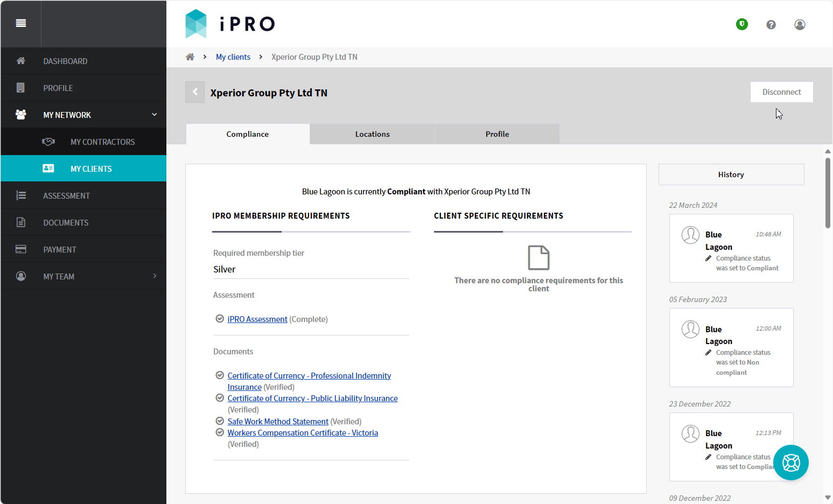Click Blue Lagoon avatar in 23 December entry
833x504 pixels.
(x=690, y=433)
